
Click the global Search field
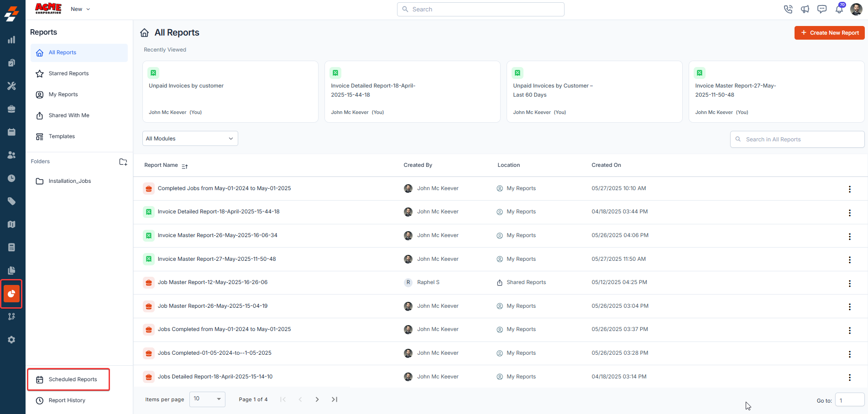[481, 9]
